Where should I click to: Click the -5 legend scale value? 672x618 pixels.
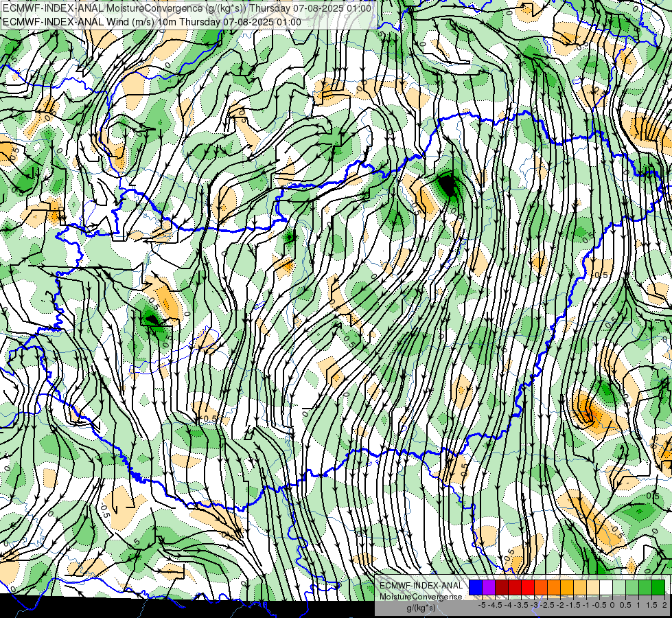[482, 605]
